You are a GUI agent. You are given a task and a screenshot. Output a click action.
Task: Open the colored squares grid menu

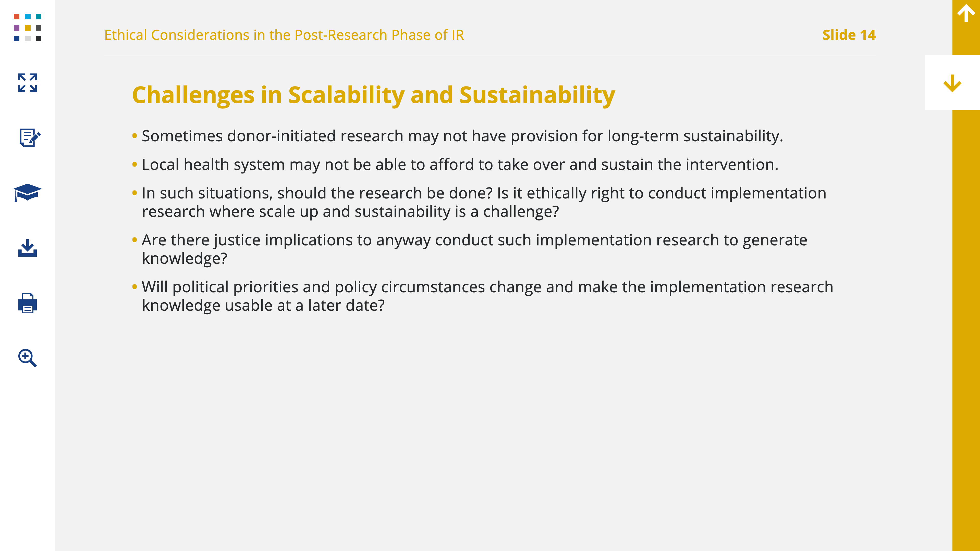[x=27, y=27]
